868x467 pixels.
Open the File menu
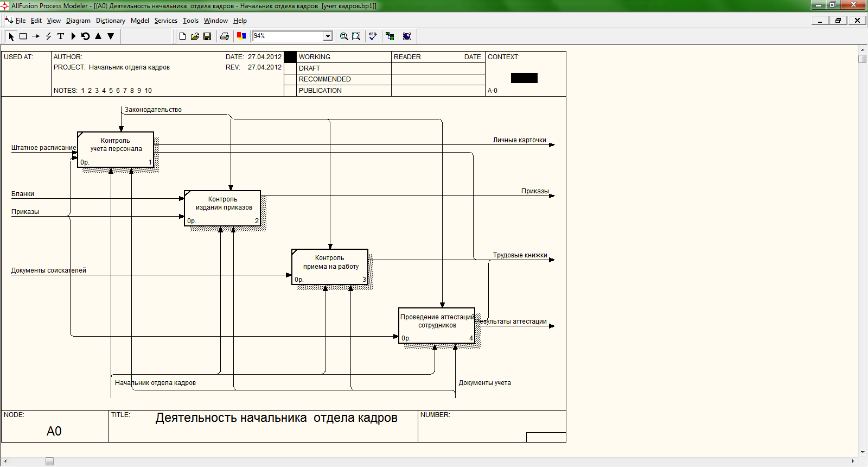pyautogui.click(x=21, y=21)
